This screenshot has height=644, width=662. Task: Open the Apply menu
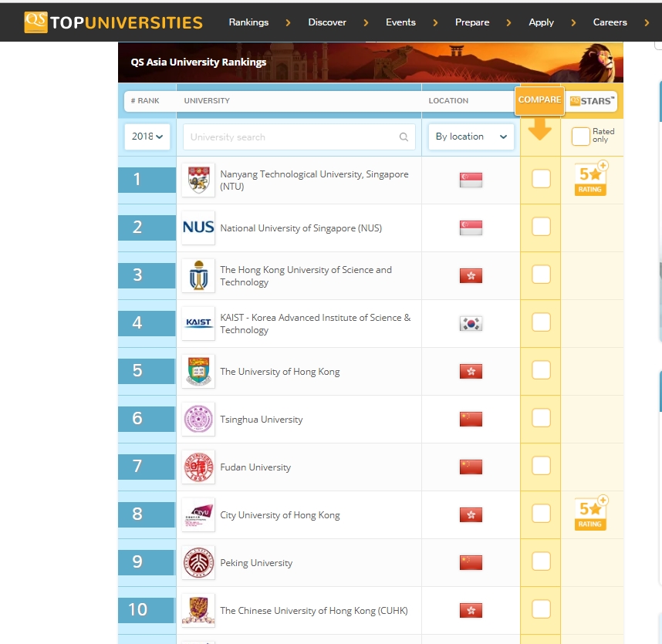pos(542,22)
